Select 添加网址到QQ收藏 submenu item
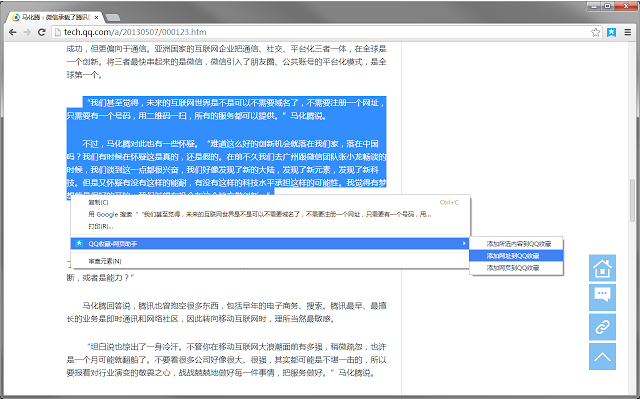 (x=516, y=256)
